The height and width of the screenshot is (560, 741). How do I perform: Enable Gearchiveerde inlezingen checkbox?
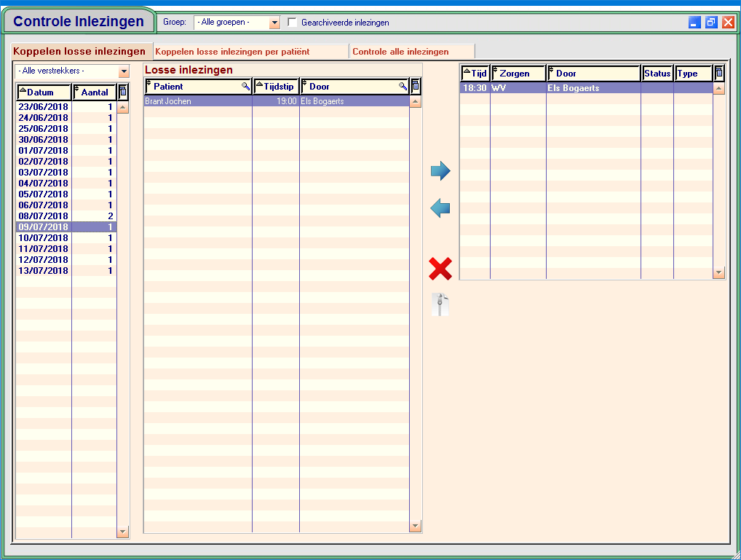coord(293,23)
